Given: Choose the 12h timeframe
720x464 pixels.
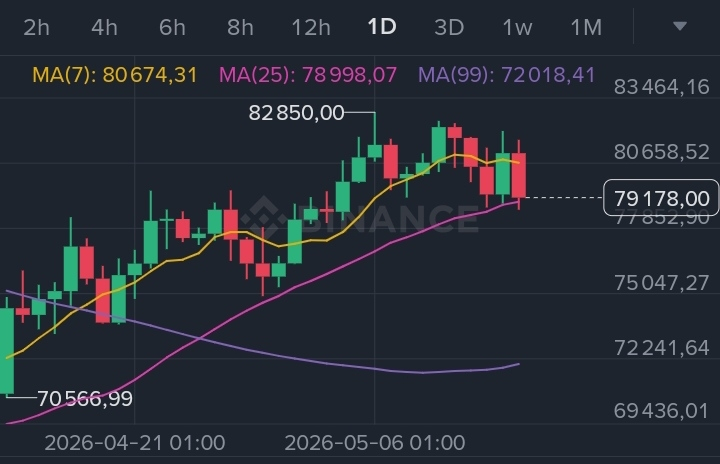Looking at the screenshot, I should pyautogui.click(x=311, y=28).
